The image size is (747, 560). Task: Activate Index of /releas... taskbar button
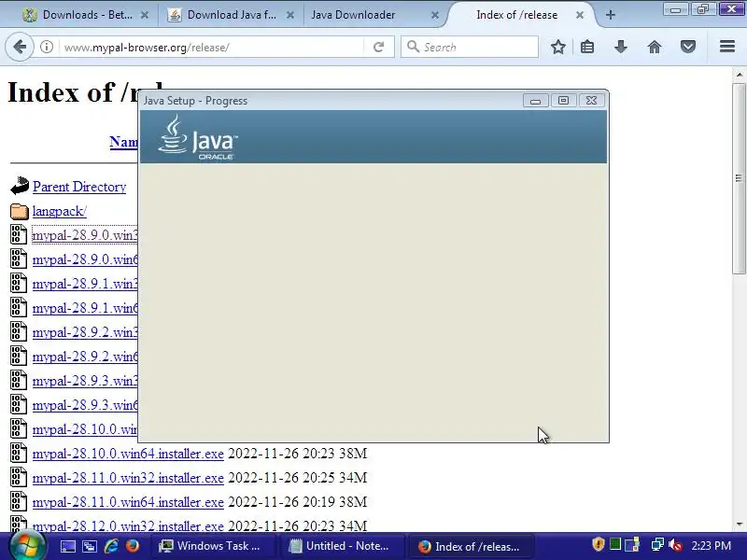472,546
